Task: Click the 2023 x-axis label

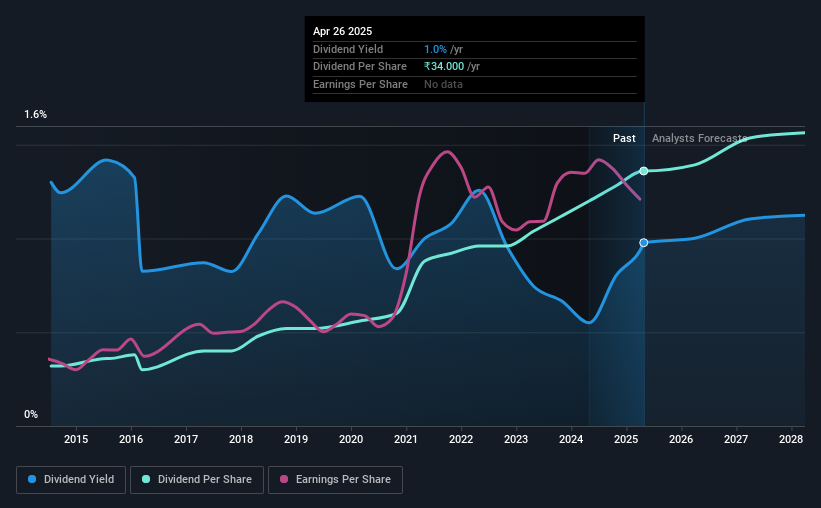Action: coord(516,439)
